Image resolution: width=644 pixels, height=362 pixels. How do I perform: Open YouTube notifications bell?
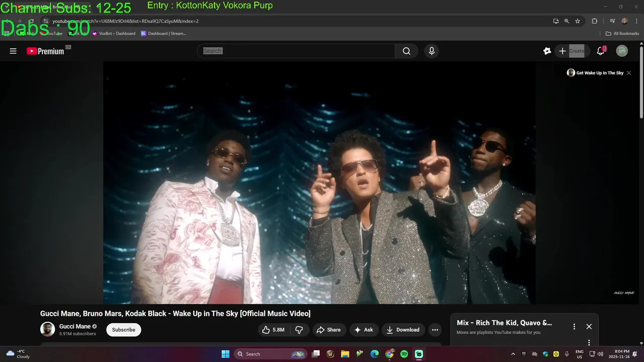click(x=600, y=51)
